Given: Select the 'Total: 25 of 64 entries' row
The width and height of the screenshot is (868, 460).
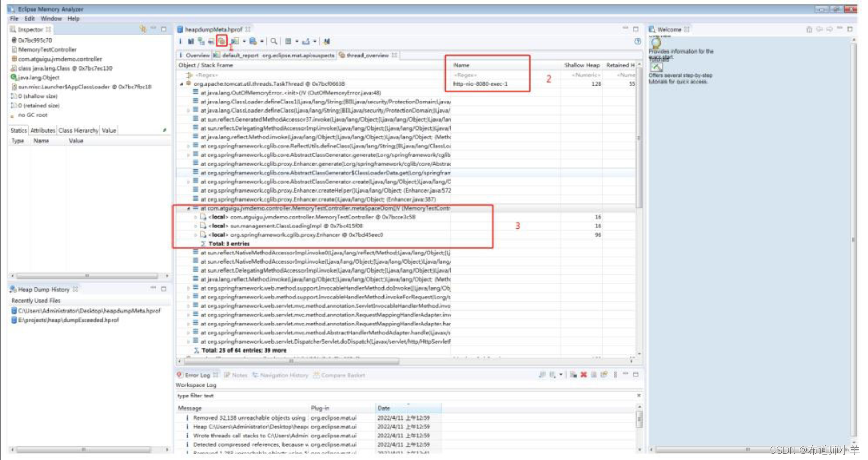Looking at the screenshot, I should 244,350.
